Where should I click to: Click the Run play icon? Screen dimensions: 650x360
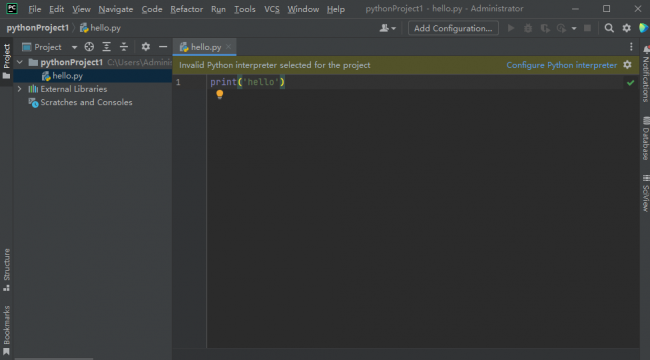click(x=511, y=28)
